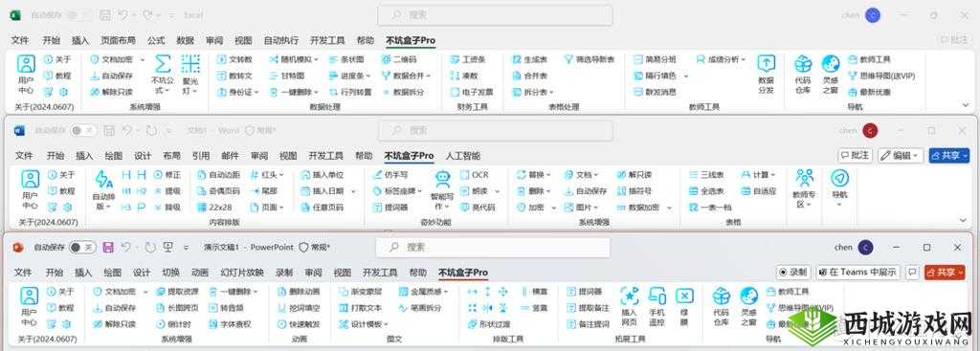Click 批注 button in Word
The image size is (980, 351).
coord(855,155)
